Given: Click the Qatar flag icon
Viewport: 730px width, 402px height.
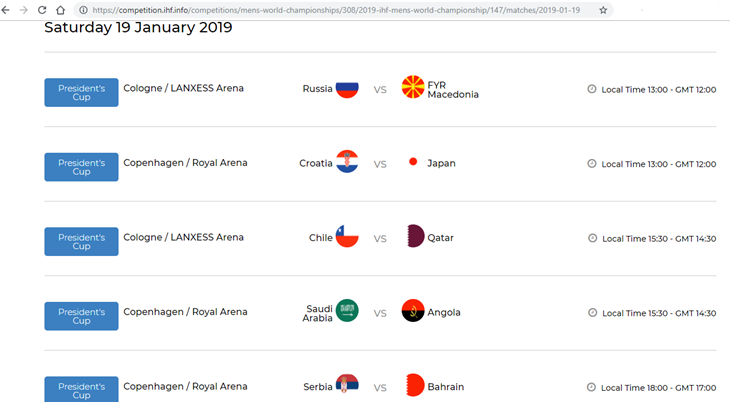Looking at the screenshot, I should tap(414, 237).
